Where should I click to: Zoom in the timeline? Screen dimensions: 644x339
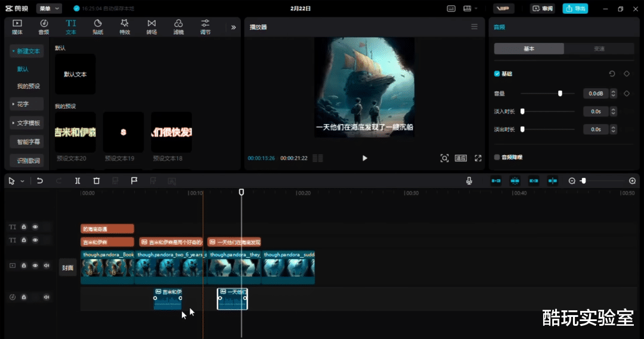633,181
